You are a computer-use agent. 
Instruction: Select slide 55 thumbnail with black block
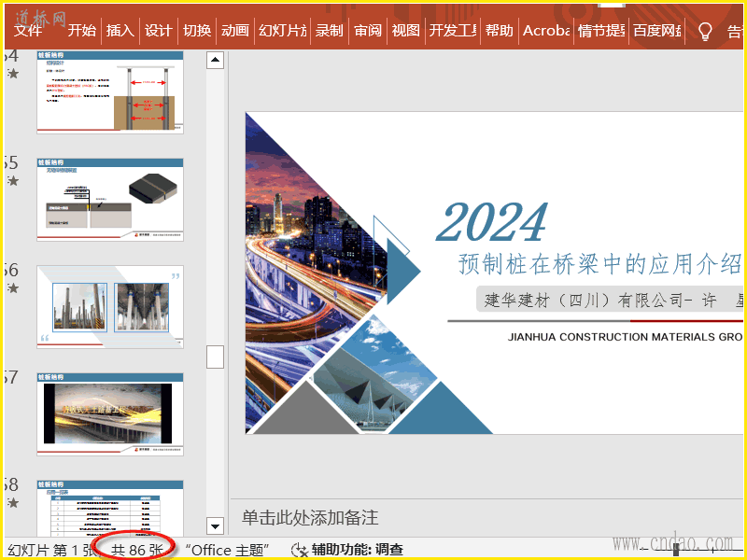coord(110,200)
